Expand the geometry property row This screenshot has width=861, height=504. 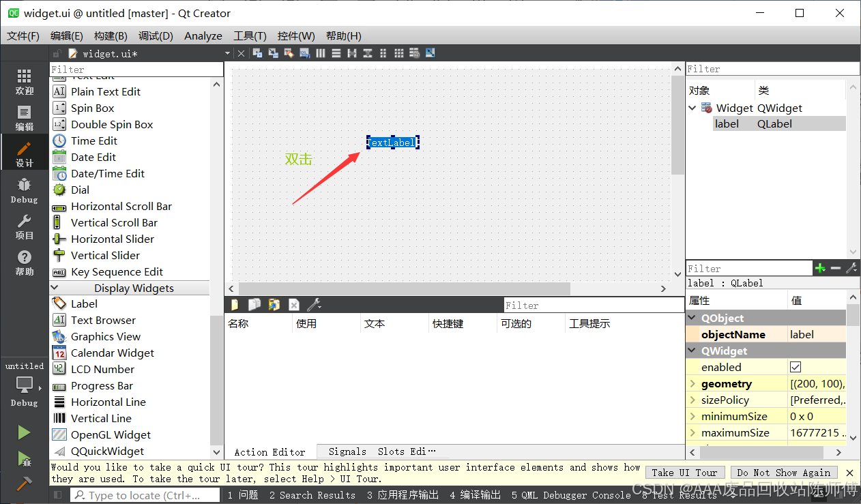tap(693, 384)
